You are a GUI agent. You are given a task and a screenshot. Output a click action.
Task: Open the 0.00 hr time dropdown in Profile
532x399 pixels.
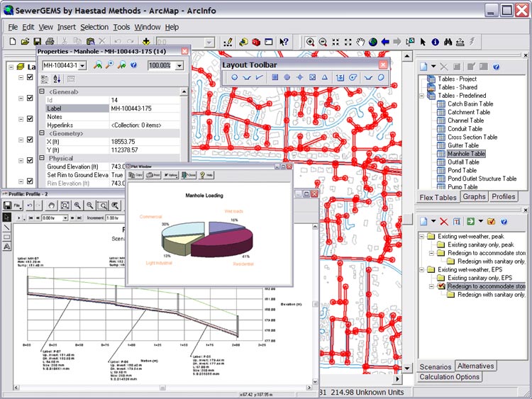65,218
